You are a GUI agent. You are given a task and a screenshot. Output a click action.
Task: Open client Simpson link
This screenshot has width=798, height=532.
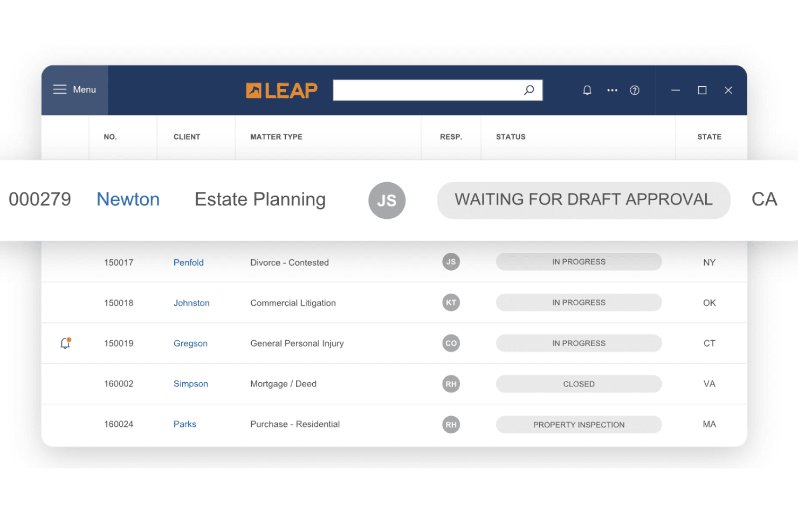(190, 384)
